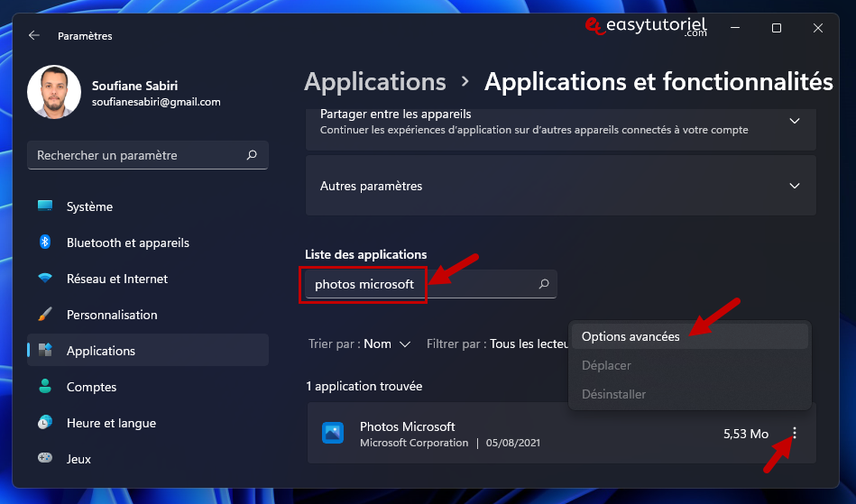Image resolution: width=856 pixels, height=504 pixels.
Task: Click the search icon in the app list field
Action: pos(544,284)
